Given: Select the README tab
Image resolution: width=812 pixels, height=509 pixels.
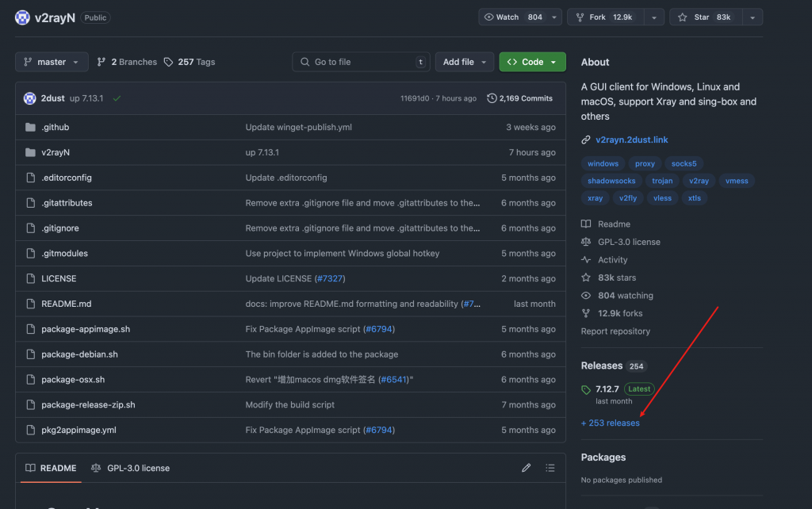Looking at the screenshot, I should (51, 469).
